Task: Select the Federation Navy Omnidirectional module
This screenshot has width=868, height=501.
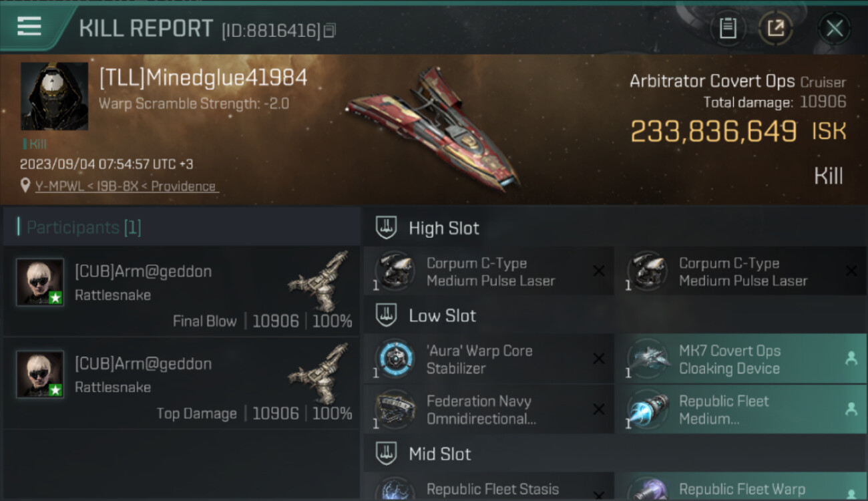Action: pos(489,409)
